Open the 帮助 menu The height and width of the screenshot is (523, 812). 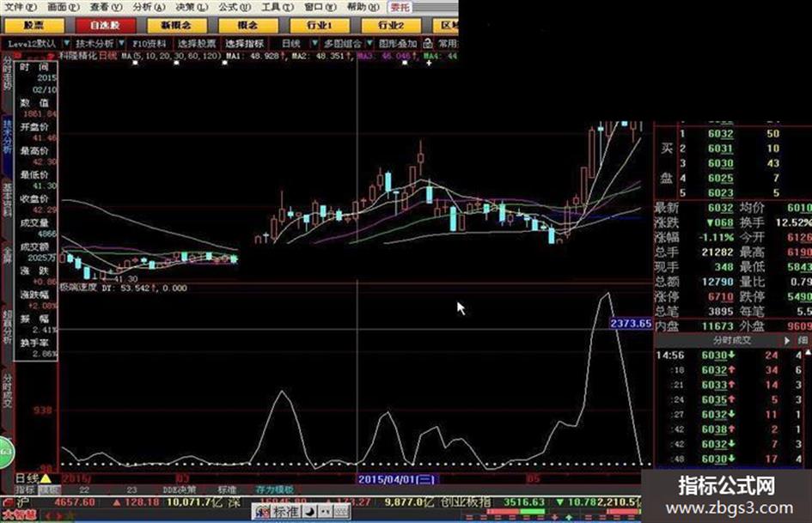tap(363, 7)
